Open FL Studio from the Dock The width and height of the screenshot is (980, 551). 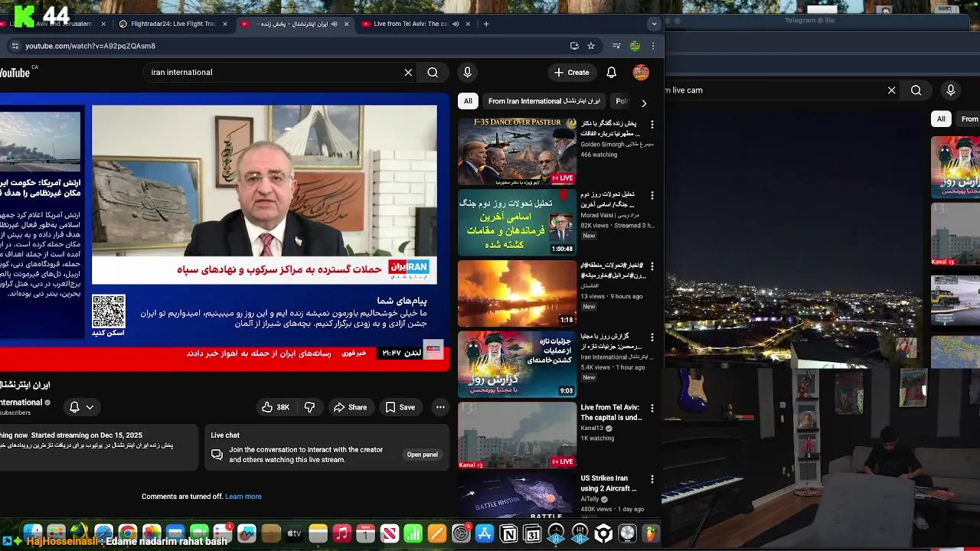click(651, 533)
